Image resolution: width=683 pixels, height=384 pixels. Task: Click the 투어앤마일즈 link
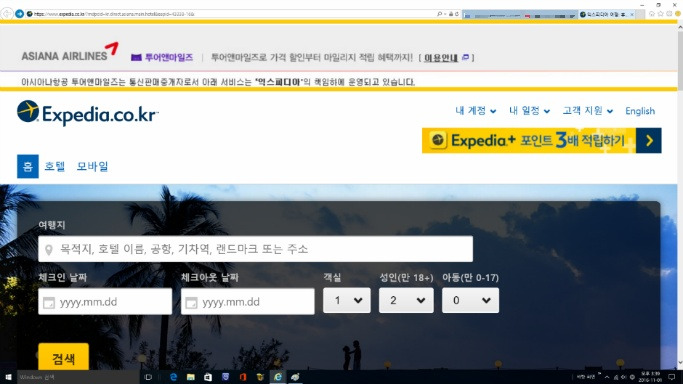[169, 57]
